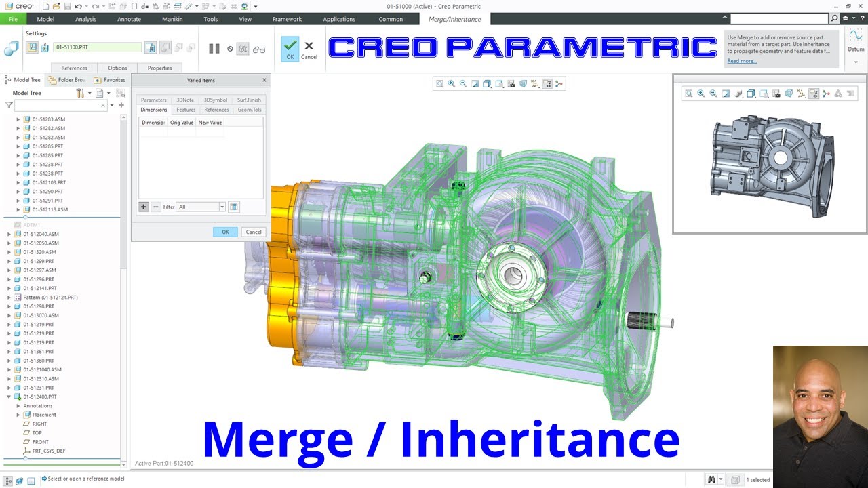Select the FRONT datum plane

point(41,442)
